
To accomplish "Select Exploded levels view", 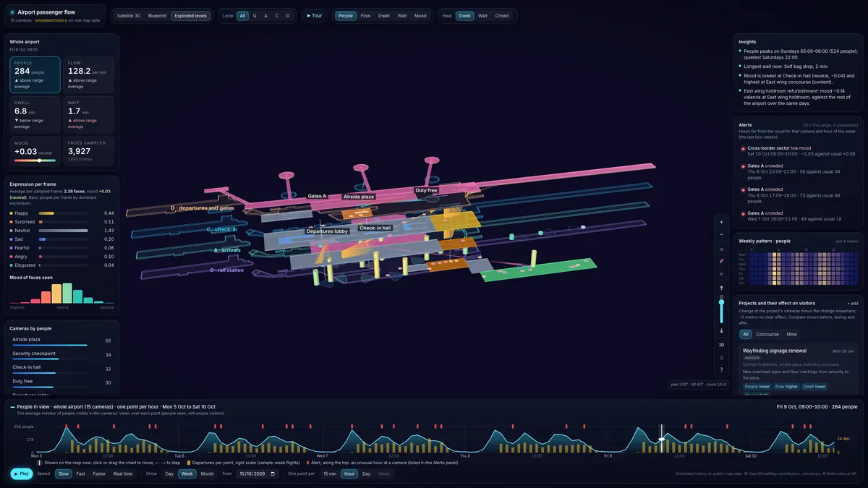I will 191,15.
